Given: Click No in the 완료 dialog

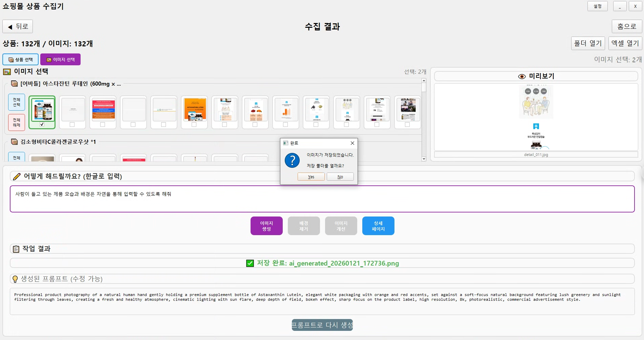Looking at the screenshot, I should pyautogui.click(x=340, y=177).
